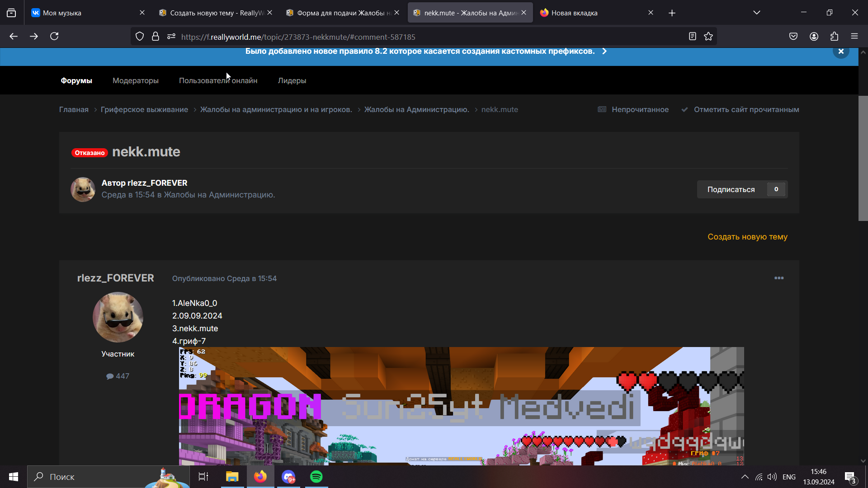Viewport: 868px width, 488px height.
Task: Open the network tray icon
Action: [759, 477]
